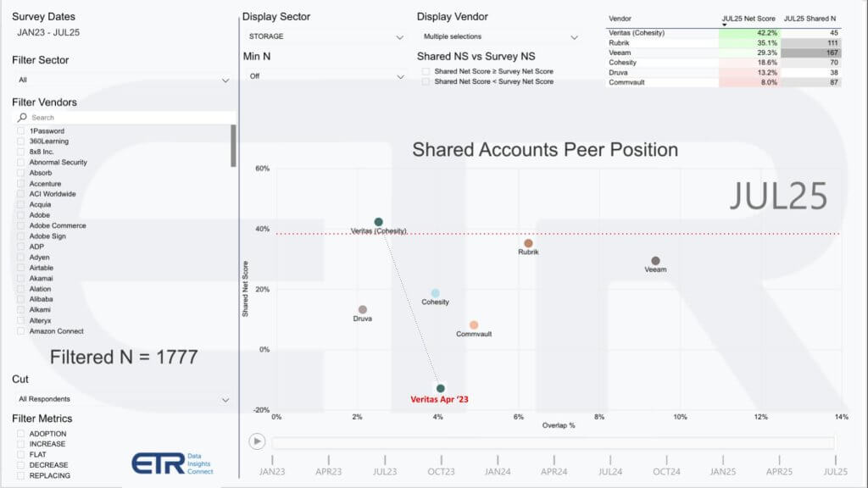Select the Druva data point on chart
Screen dimensions: 868x488
click(x=363, y=309)
